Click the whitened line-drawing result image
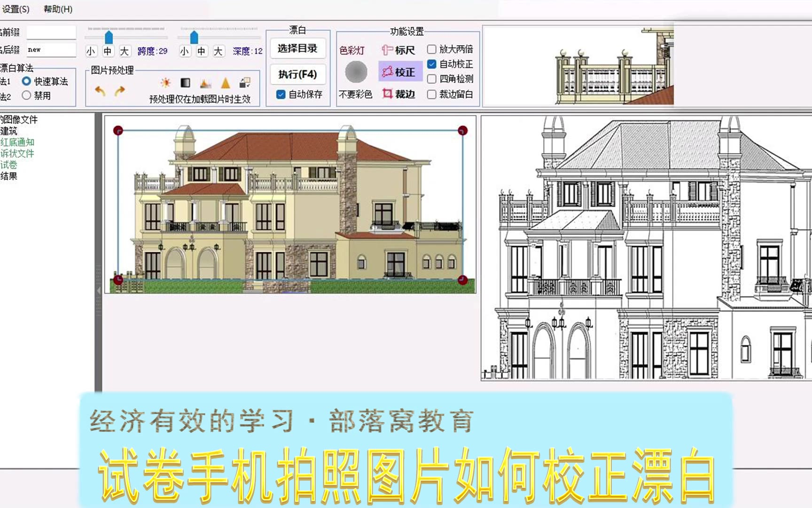 tap(647, 248)
